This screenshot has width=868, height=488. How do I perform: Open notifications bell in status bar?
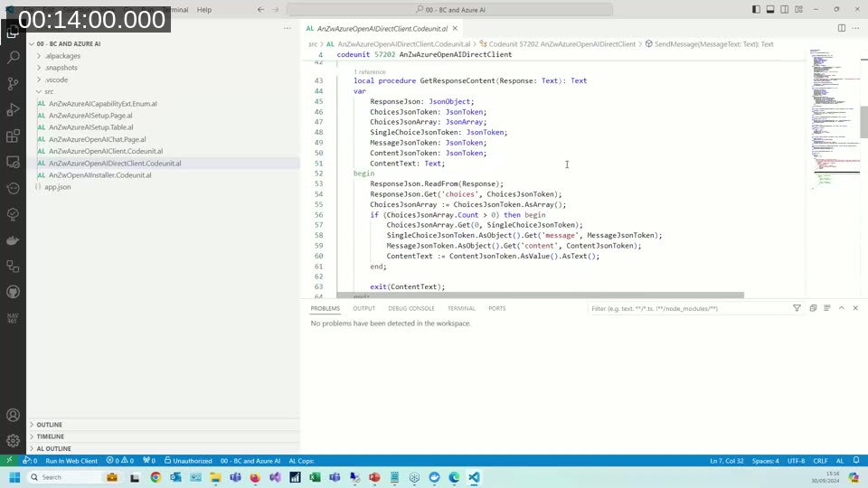coord(856,460)
